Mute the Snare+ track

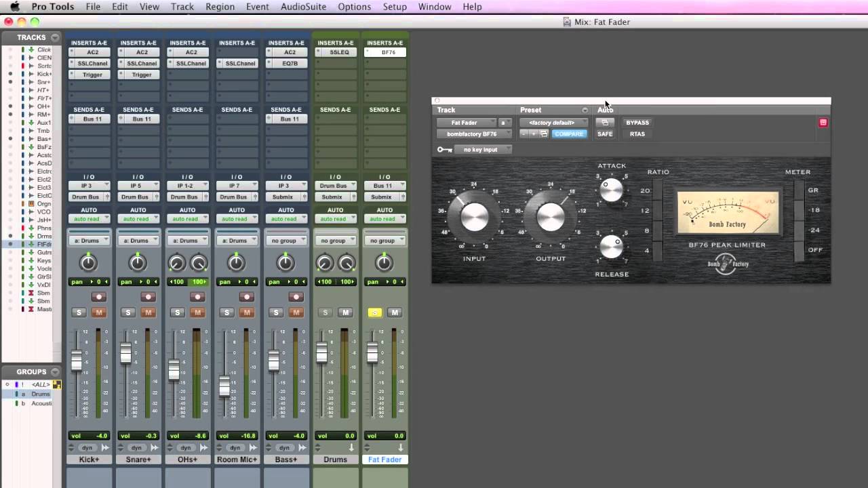pos(148,312)
